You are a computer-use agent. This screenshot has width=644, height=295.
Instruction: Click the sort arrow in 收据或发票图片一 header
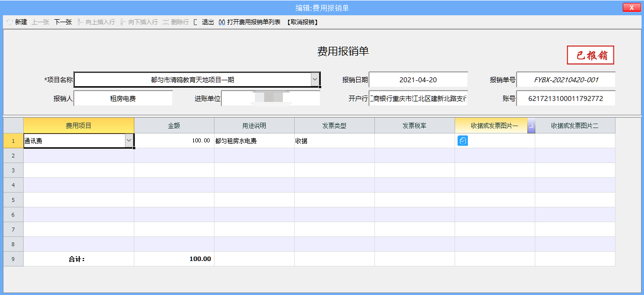pyautogui.click(x=531, y=126)
